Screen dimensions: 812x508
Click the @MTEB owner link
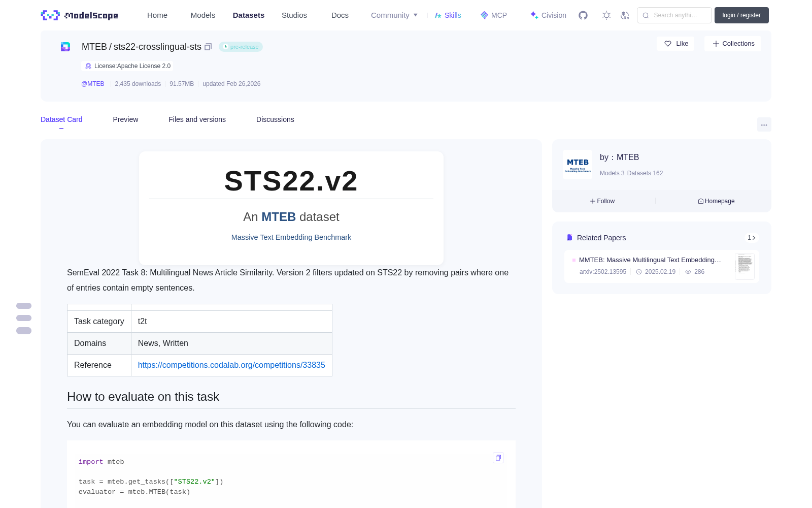pyautogui.click(x=93, y=84)
